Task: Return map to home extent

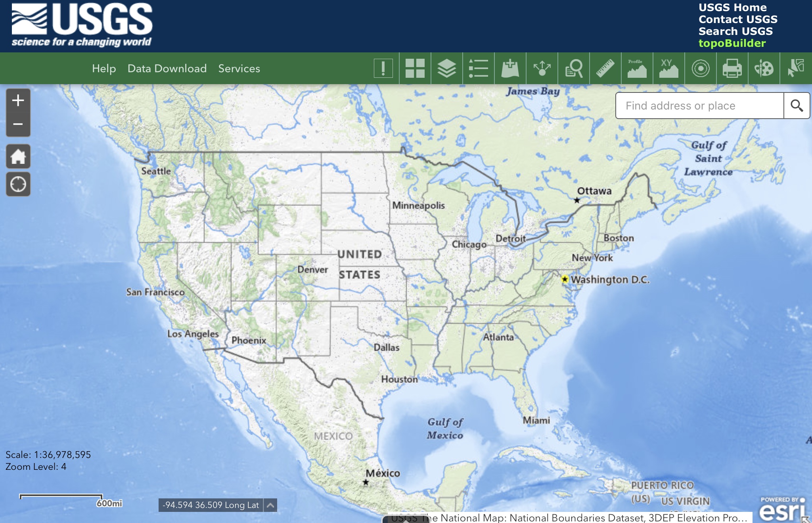Action: click(18, 156)
